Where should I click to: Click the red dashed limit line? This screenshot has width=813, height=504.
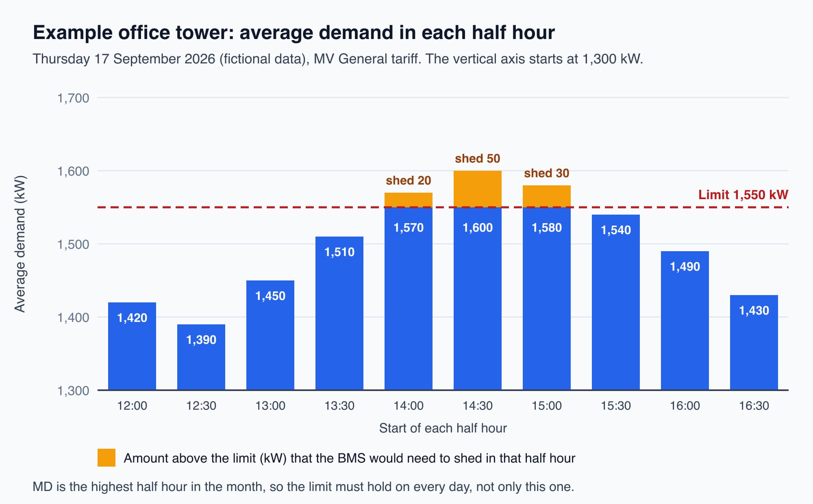(443, 207)
